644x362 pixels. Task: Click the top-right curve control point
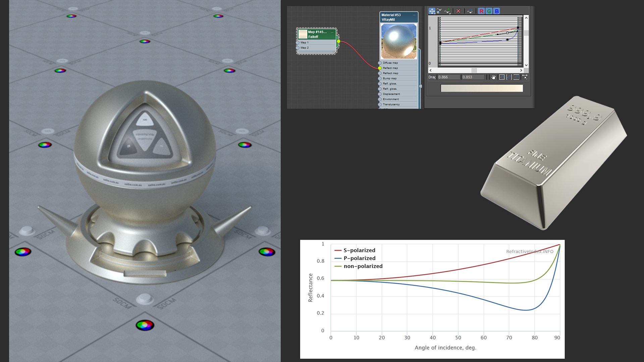pos(518,27)
